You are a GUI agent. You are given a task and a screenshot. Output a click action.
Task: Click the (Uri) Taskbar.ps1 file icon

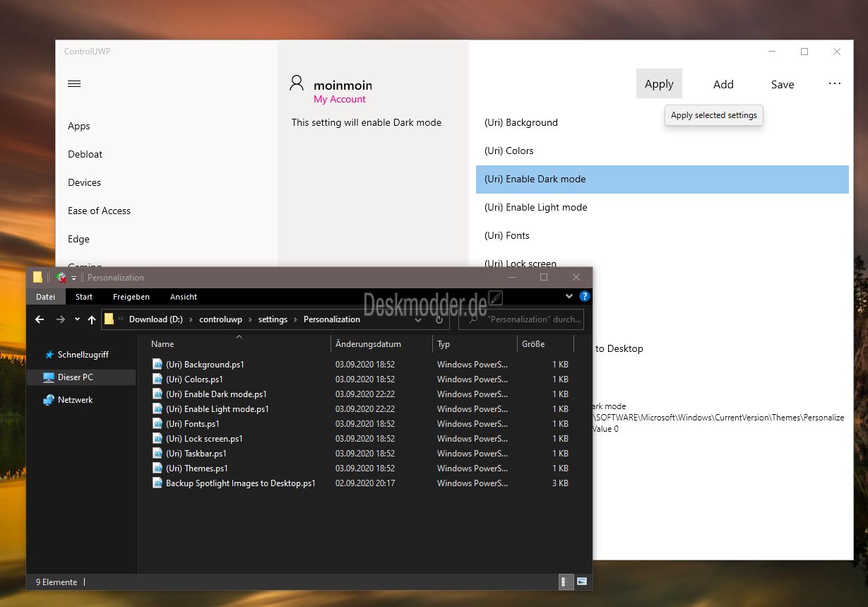click(x=157, y=454)
